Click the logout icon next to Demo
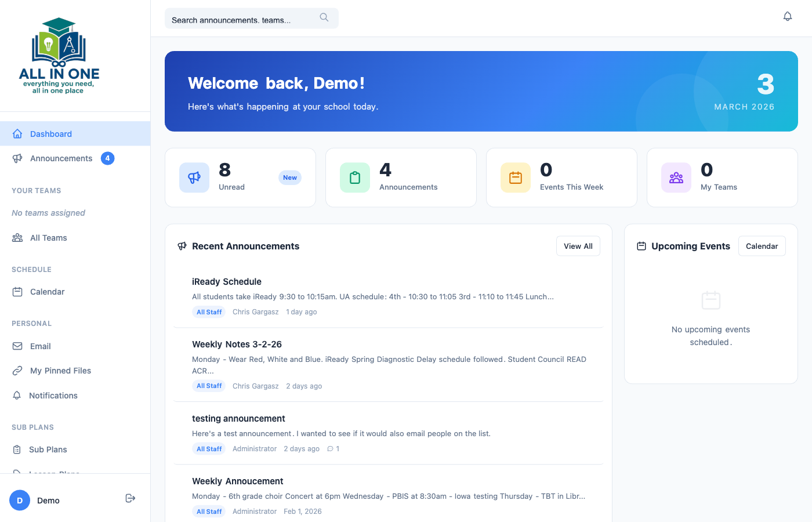The image size is (812, 522). coord(130,498)
